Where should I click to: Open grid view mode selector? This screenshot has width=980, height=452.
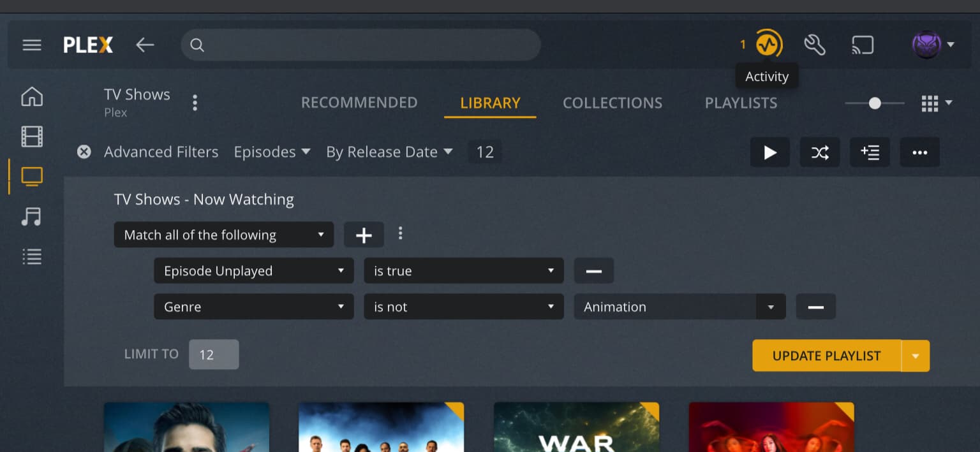pyautogui.click(x=937, y=103)
